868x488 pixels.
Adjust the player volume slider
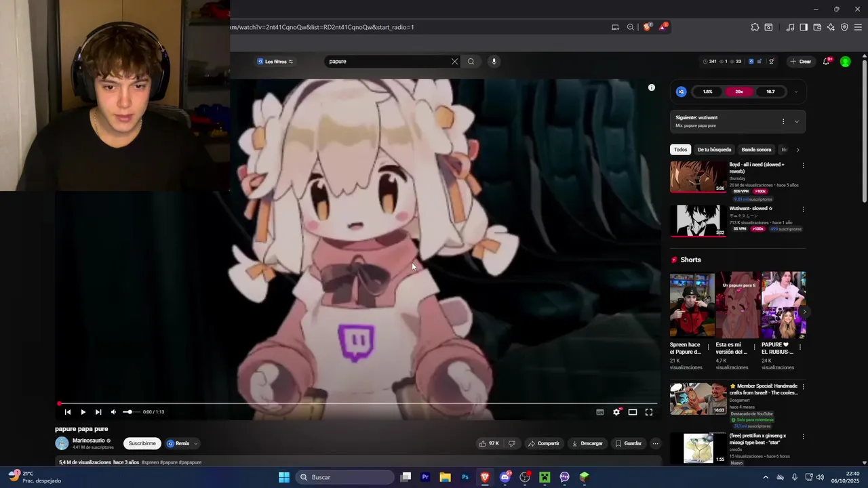click(130, 412)
